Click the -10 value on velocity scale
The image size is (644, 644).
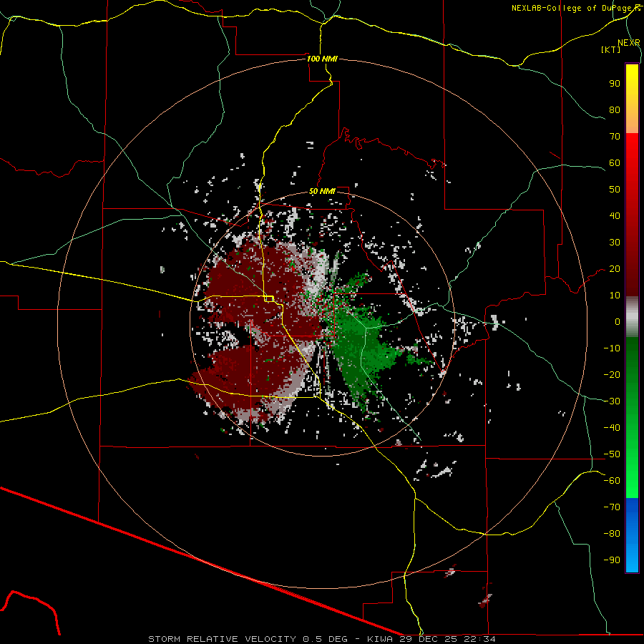click(x=612, y=348)
